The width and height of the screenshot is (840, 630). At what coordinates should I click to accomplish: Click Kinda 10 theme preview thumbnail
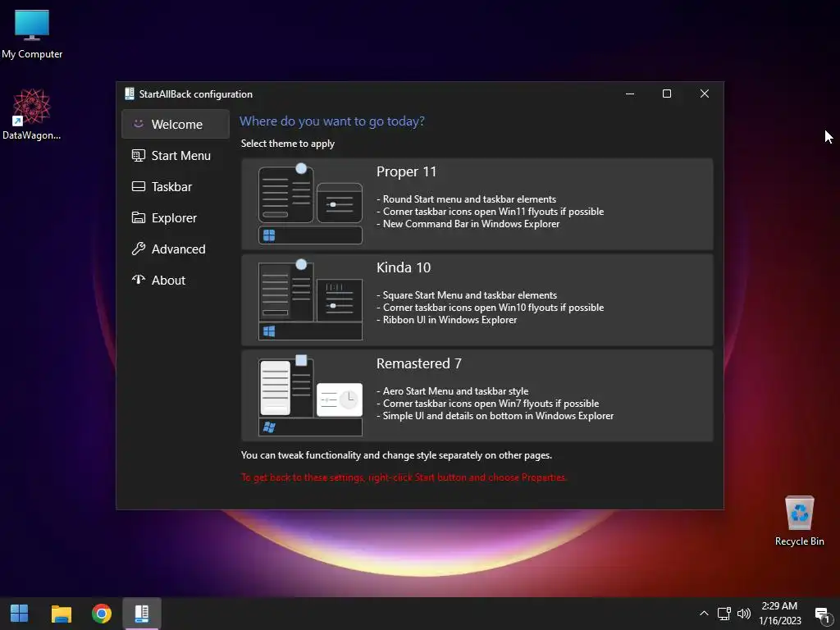click(310, 300)
